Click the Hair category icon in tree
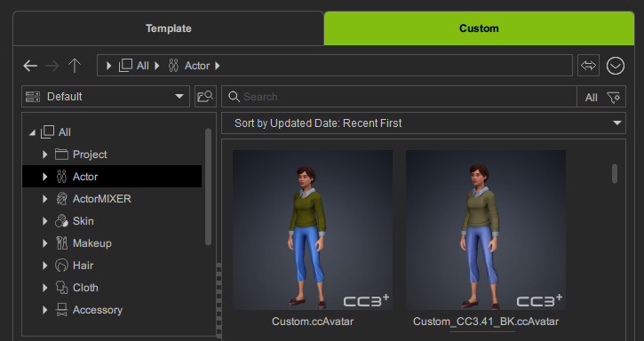Screen dimensions: 644x341 (61, 266)
